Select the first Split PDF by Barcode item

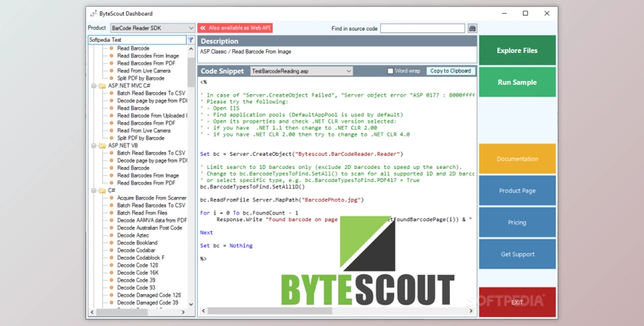140,78
